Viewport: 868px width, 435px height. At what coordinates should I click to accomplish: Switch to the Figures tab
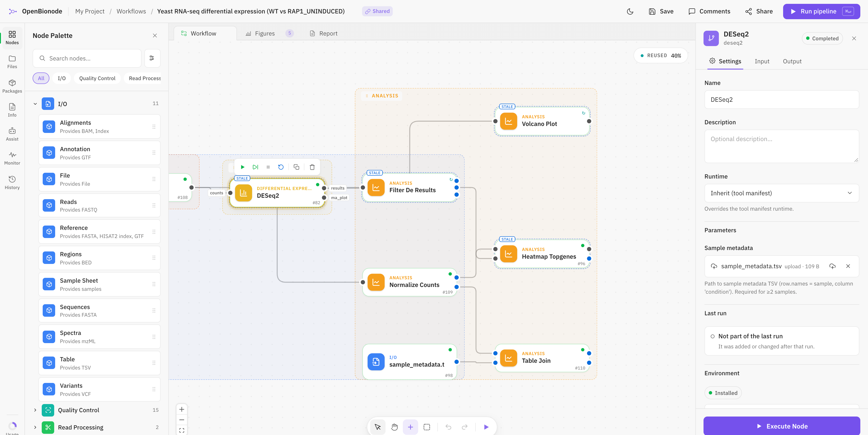click(x=270, y=33)
